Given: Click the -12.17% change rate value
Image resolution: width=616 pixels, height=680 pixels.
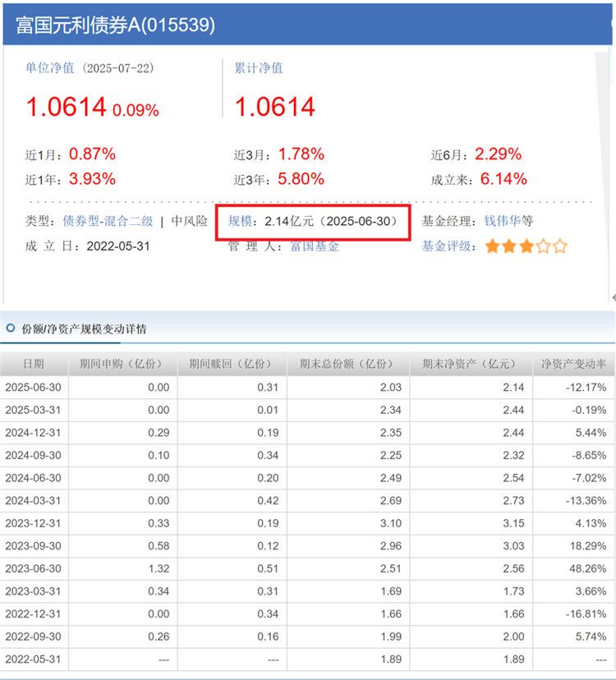Looking at the screenshot, I should pyautogui.click(x=586, y=388).
